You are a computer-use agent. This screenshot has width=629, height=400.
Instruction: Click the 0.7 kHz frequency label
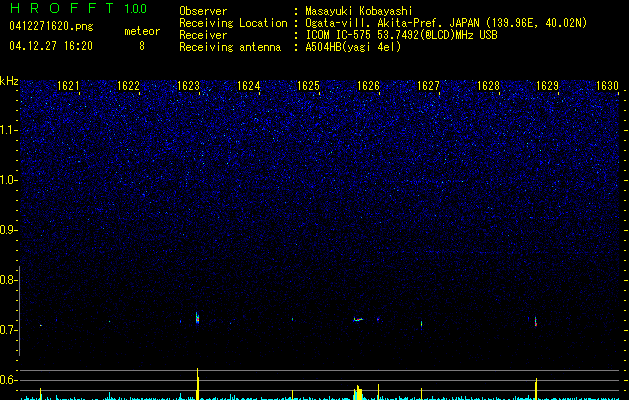8,330
